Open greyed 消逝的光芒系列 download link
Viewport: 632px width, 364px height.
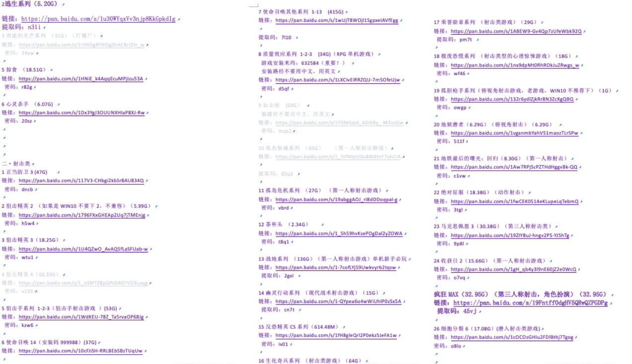click(81, 45)
